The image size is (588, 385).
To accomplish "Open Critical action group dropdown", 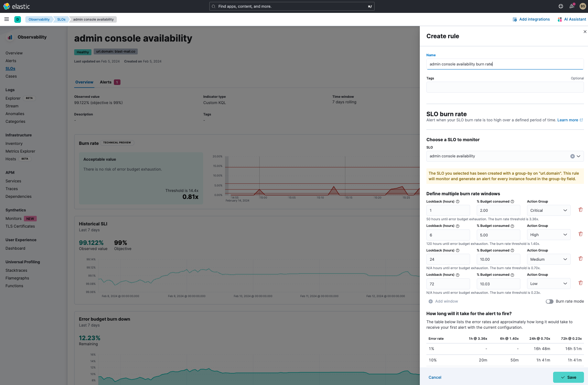I will [548, 210].
